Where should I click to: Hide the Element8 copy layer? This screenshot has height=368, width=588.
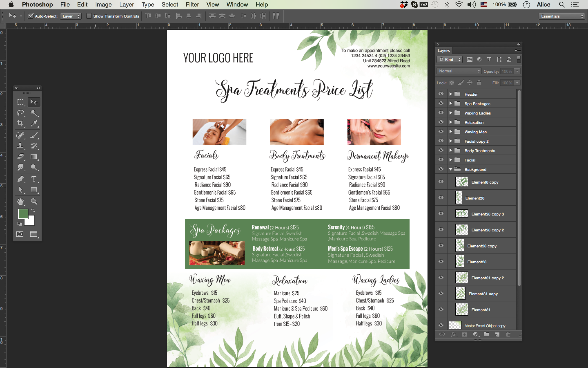coord(441,182)
